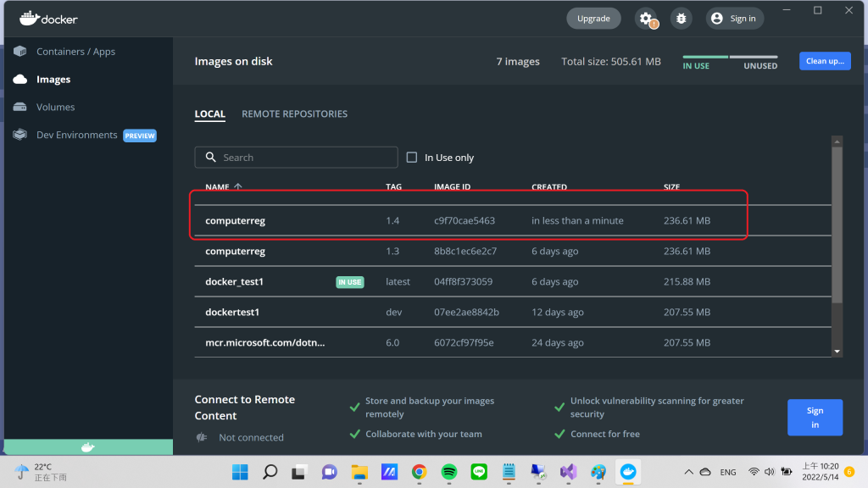Click image ID 07ee2ae8842b
The width and height of the screenshot is (868, 488).
click(x=466, y=312)
